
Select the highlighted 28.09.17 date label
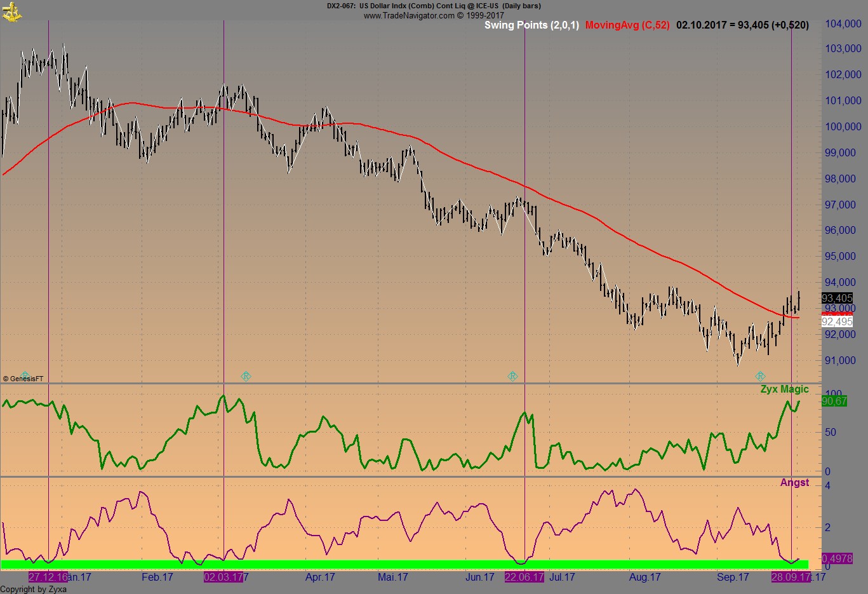pyautogui.click(x=792, y=577)
